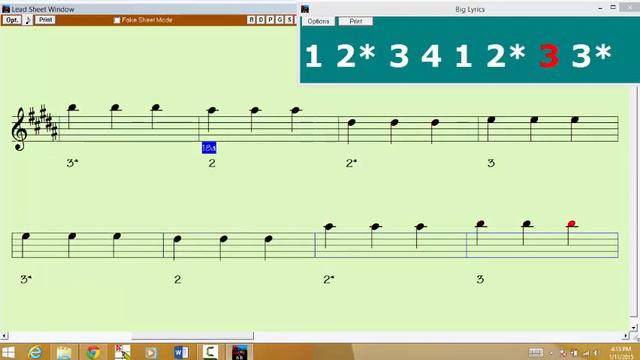Open Microsoft Word from taskbar
The width and height of the screenshot is (640, 360).
(x=181, y=352)
